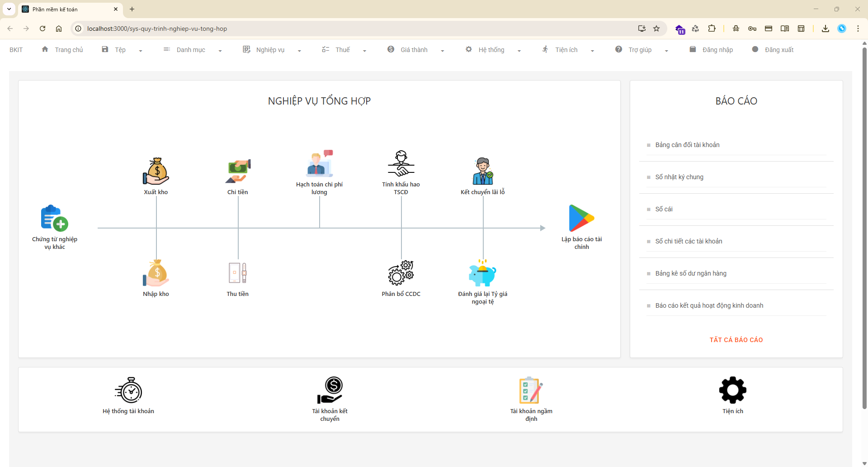Viewport: 868px width, 467px height.
Task: Open Chứng từ nghiệp vụ khác icon
Action: tap(55, 218)
